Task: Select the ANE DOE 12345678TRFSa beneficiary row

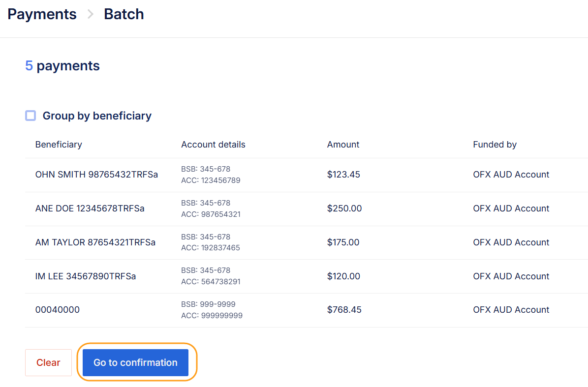Action: [x=90, y=208]
